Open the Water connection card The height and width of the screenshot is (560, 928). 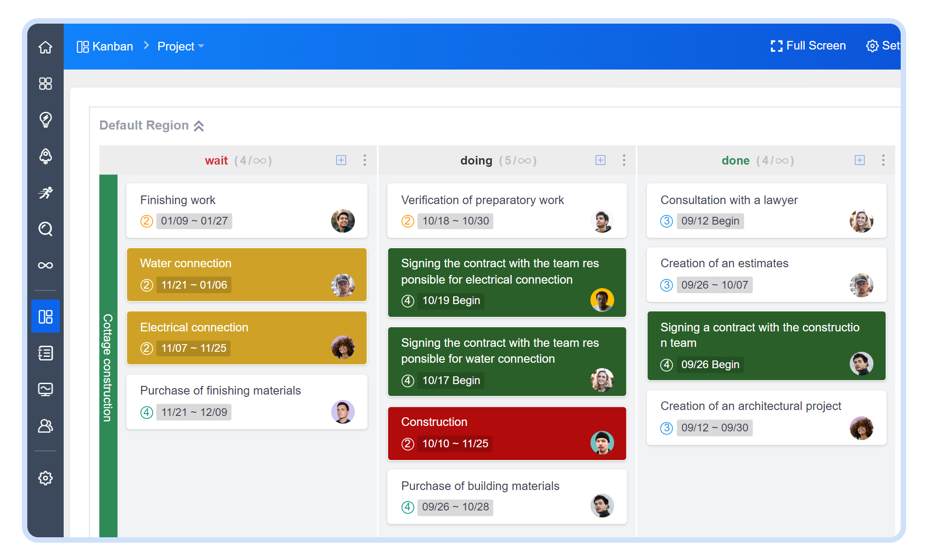pos(247,275)
